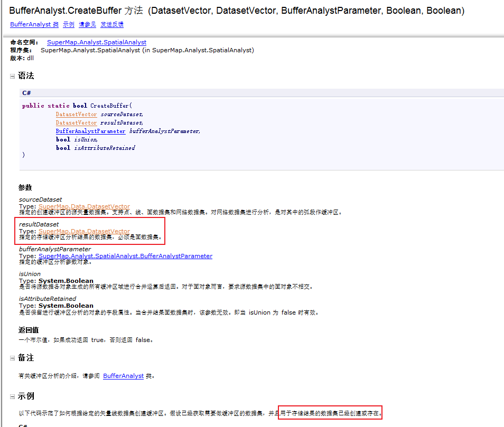The image size is (504, 427).
Task: Collapse the 语法 section
Action: [12, 77]
